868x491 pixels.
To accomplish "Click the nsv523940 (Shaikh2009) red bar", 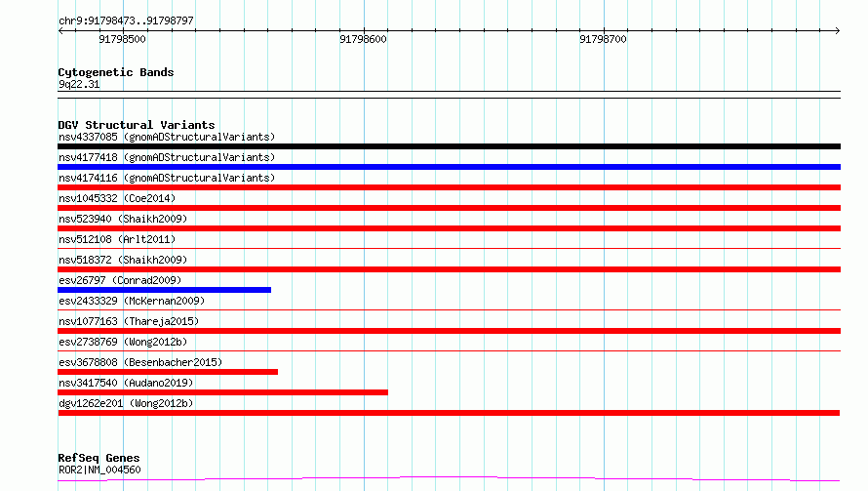I will point(449,228).
